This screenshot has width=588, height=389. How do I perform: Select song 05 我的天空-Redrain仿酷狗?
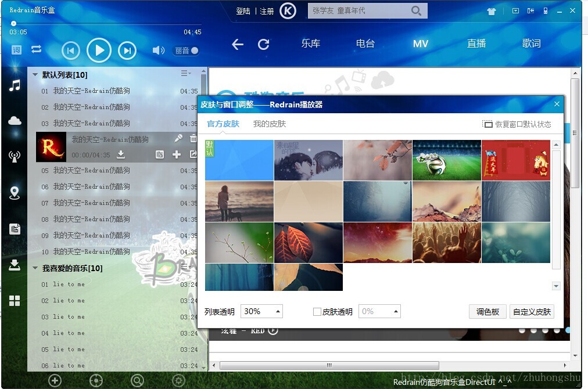pyautogui.click(x=119, y=171)
